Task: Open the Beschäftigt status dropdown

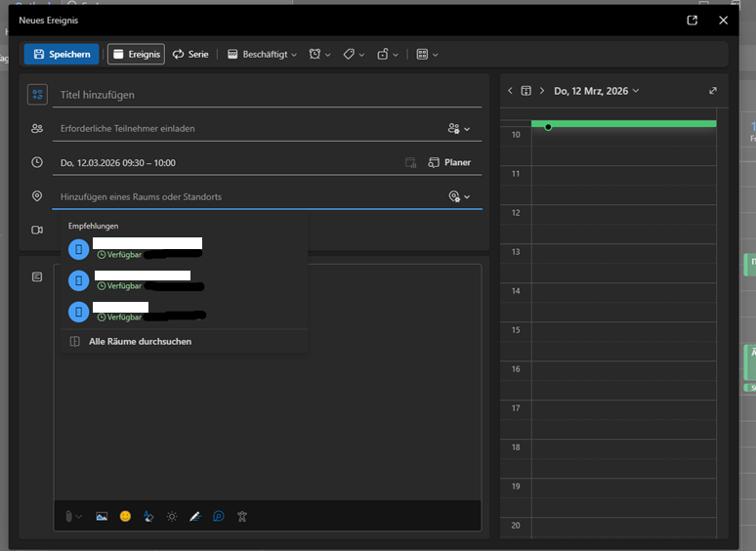Action: click(x=262, y=54)
